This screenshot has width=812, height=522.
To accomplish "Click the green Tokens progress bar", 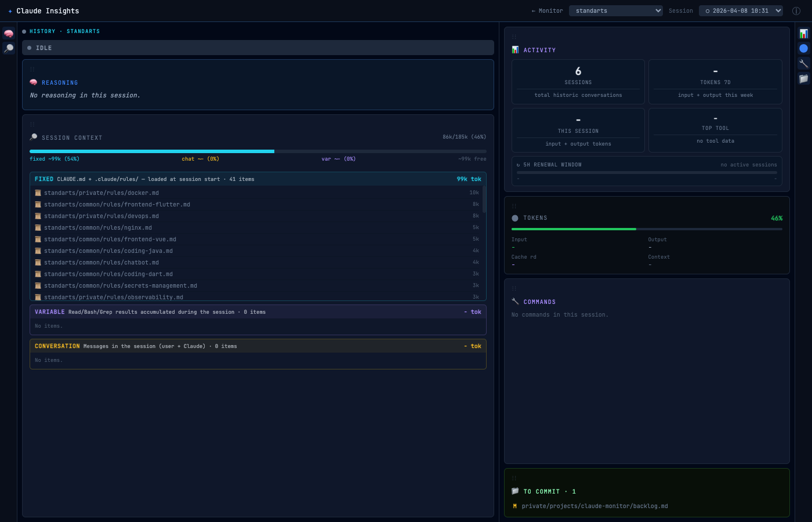I will [x=647, y=229].
